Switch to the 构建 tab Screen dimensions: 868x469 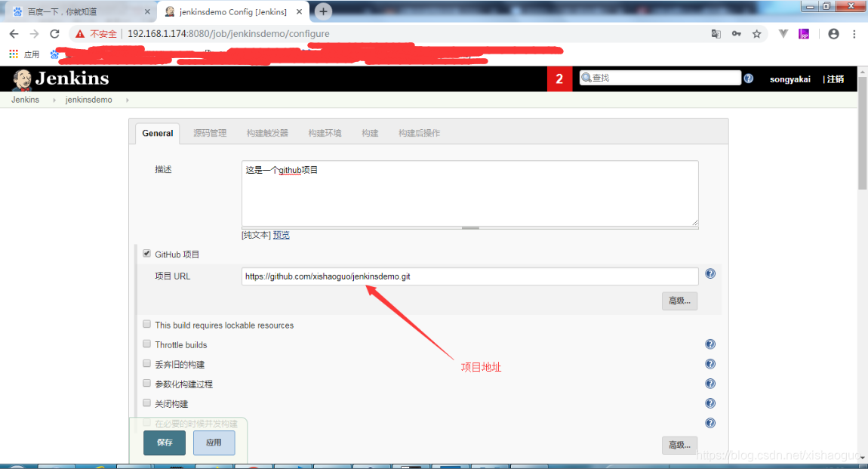[370, 134]
